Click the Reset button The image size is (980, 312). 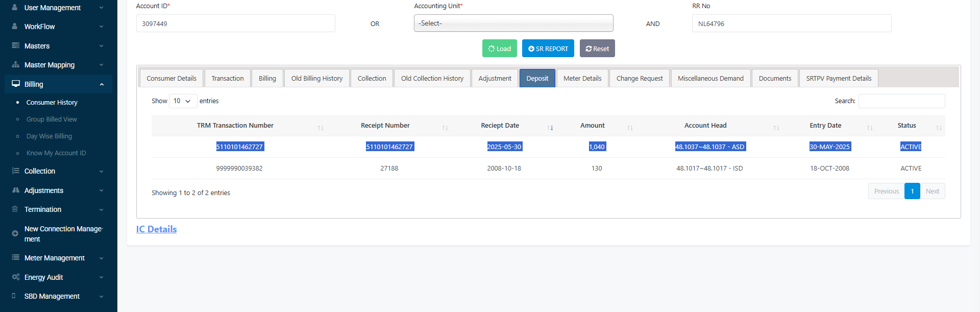pos(597,49)
